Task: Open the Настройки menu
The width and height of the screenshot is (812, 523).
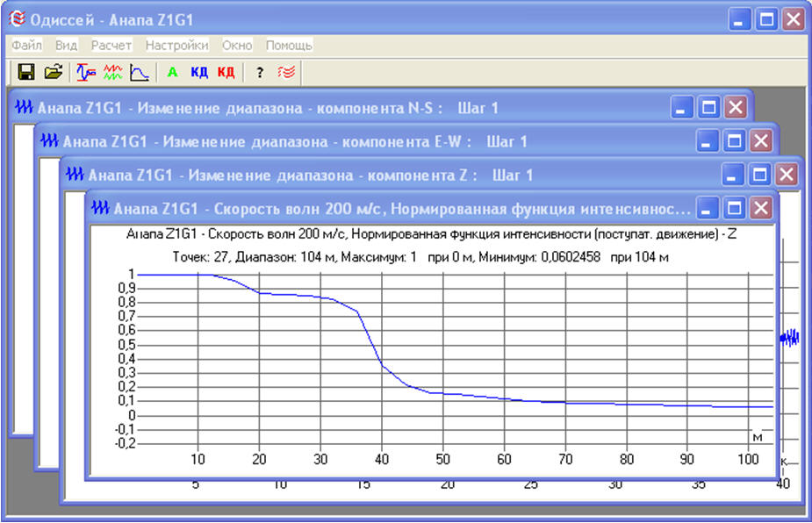Action: point(176,45)
